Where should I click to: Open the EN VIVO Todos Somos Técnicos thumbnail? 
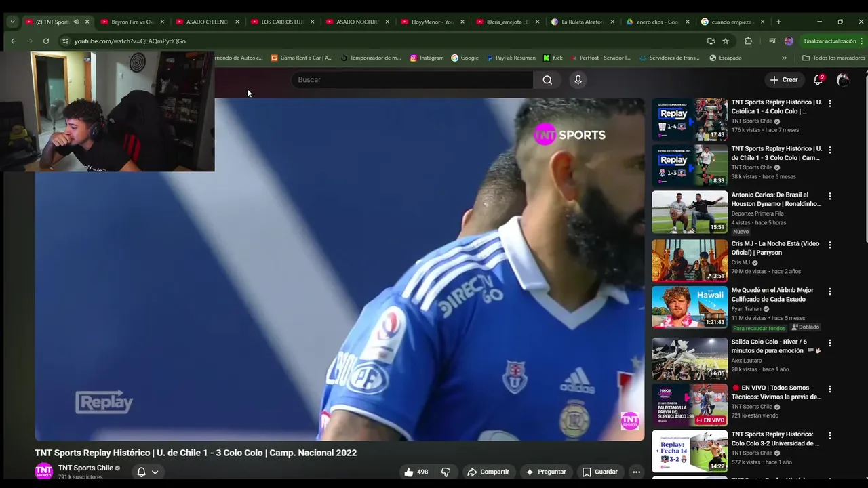690,405
